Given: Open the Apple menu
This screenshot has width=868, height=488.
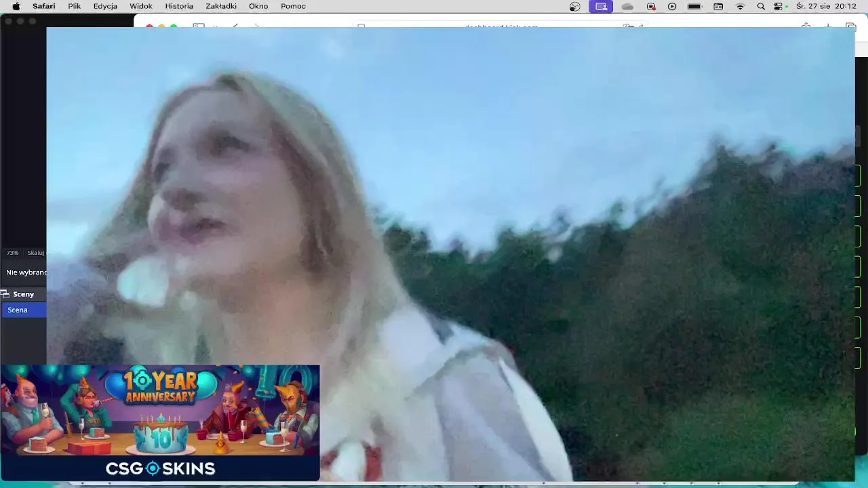Looking at the screenshot, I should click(x=16, y=6).
